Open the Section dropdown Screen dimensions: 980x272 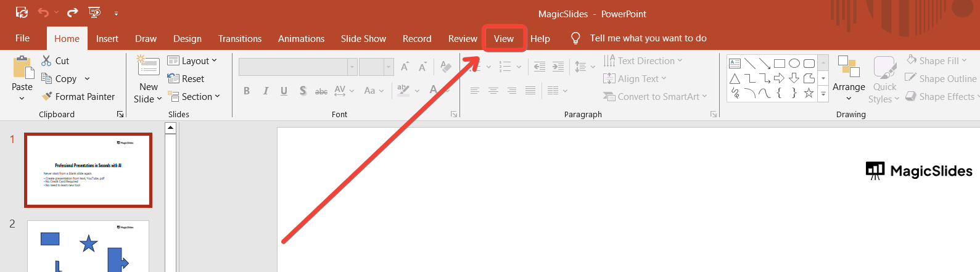coord(194,96)
